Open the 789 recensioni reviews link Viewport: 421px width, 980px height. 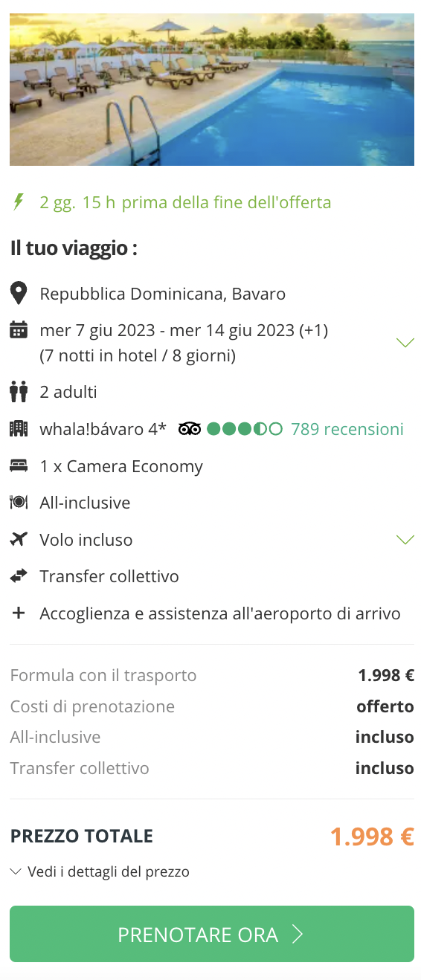tap(347, 429)
